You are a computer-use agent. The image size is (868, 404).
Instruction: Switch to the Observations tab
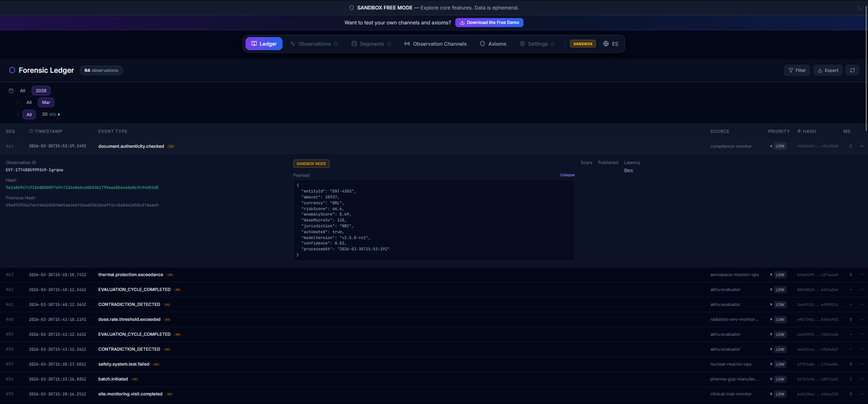coord(314,44)
